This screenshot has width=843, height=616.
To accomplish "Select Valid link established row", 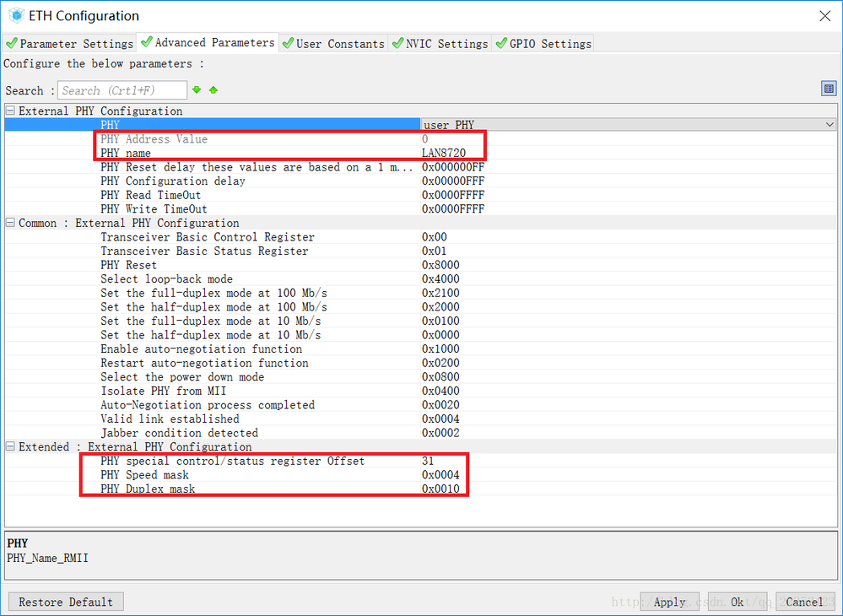I will point(421,419).
